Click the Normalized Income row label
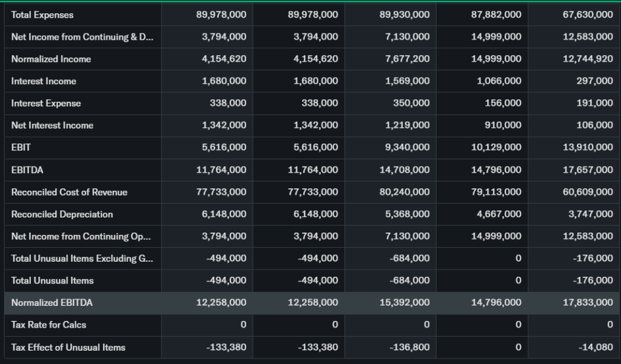Screen dimensions: 621x364 tap(51, 59)
